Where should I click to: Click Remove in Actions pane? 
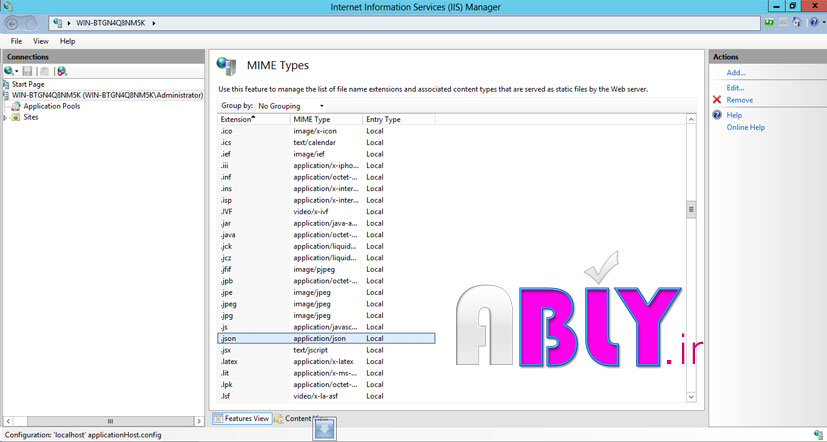tap(739, 100)
